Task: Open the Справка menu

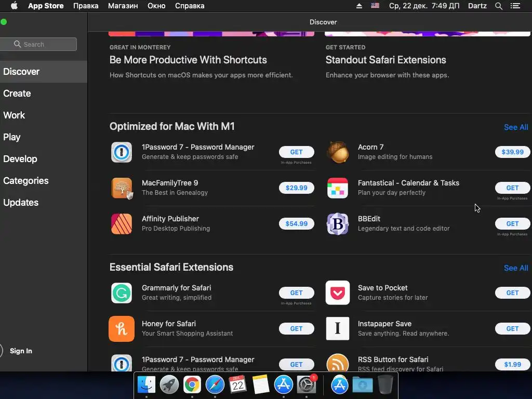Action: tap(190, 6)
